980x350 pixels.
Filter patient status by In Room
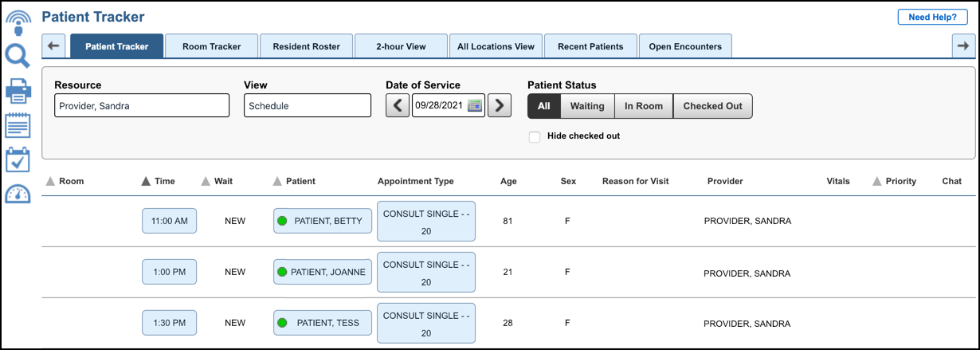pyautogui.click(x=643, y=106)
